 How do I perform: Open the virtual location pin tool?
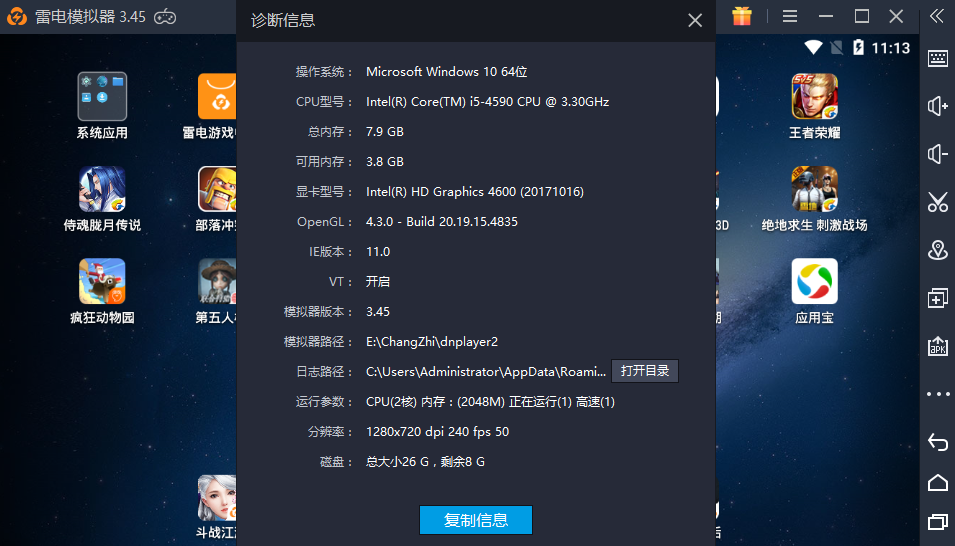click(x=937, y=250)
